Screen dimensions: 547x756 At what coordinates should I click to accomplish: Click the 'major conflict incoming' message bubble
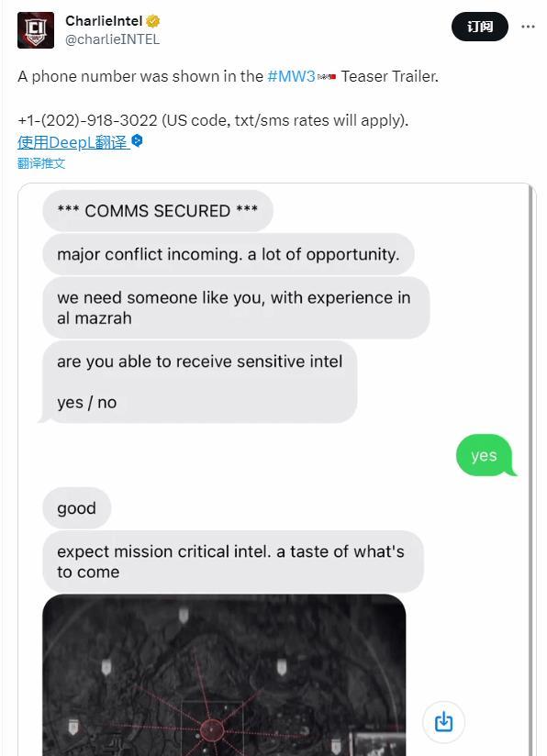pyautogui.click(x=229, y=254)
